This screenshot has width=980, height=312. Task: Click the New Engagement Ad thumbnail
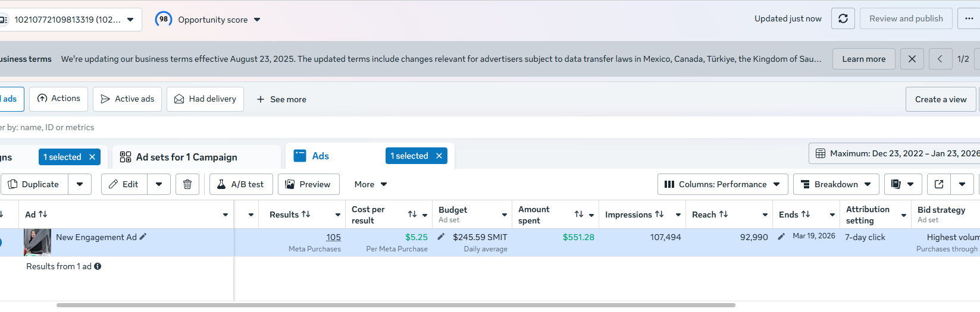point(37,242)
